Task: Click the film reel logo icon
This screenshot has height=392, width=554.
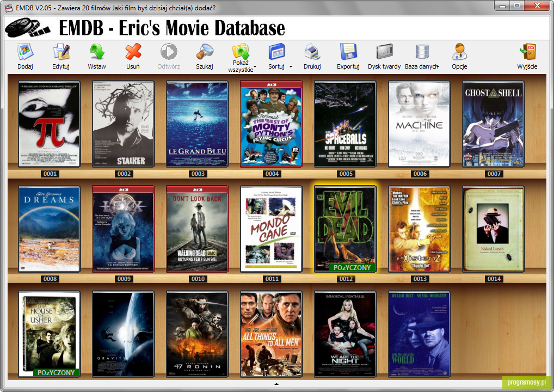Action: coord(27,28)
